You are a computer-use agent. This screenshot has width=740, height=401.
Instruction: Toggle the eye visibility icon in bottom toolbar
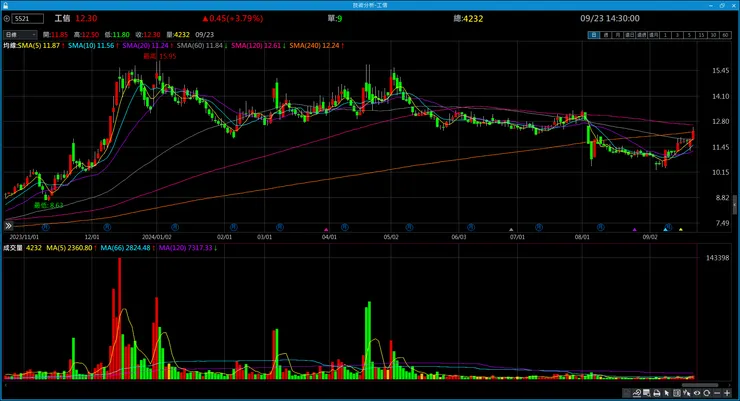coord(697,393)
